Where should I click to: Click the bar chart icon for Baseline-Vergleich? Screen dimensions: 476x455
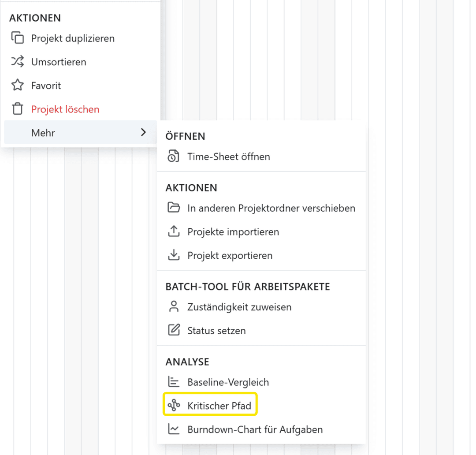click(x=174, y=382)
